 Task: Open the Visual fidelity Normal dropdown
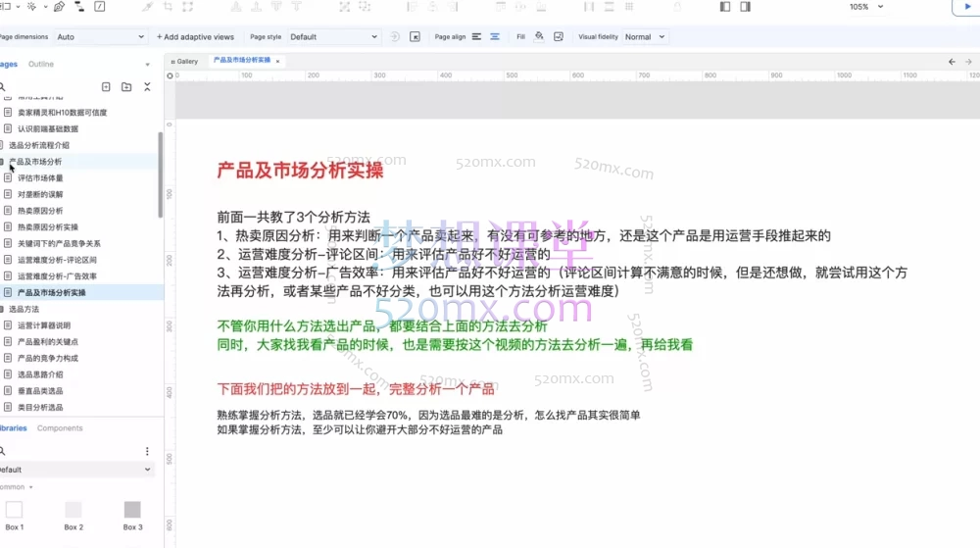tap(645, 37)
